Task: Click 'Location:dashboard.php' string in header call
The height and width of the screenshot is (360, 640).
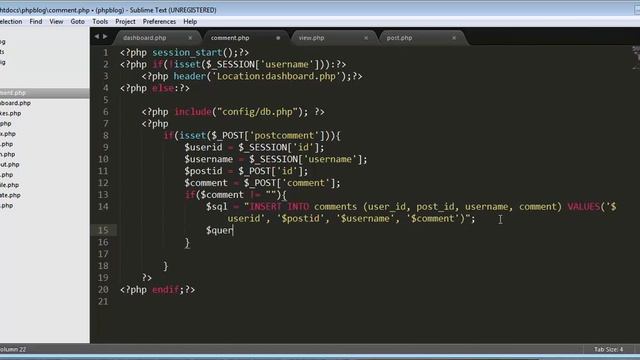Action: click(x=276, y=76)
